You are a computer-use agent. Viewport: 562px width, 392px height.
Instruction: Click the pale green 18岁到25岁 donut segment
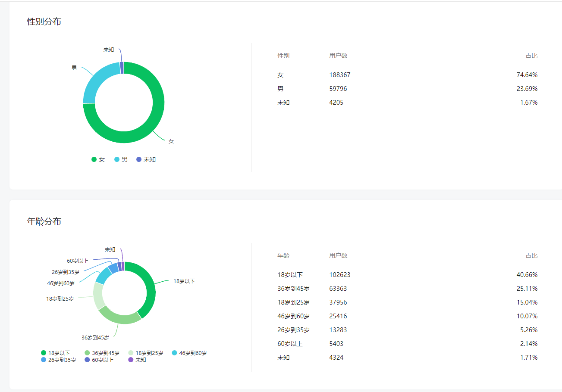pyautogui.click(x=98, y=296)
